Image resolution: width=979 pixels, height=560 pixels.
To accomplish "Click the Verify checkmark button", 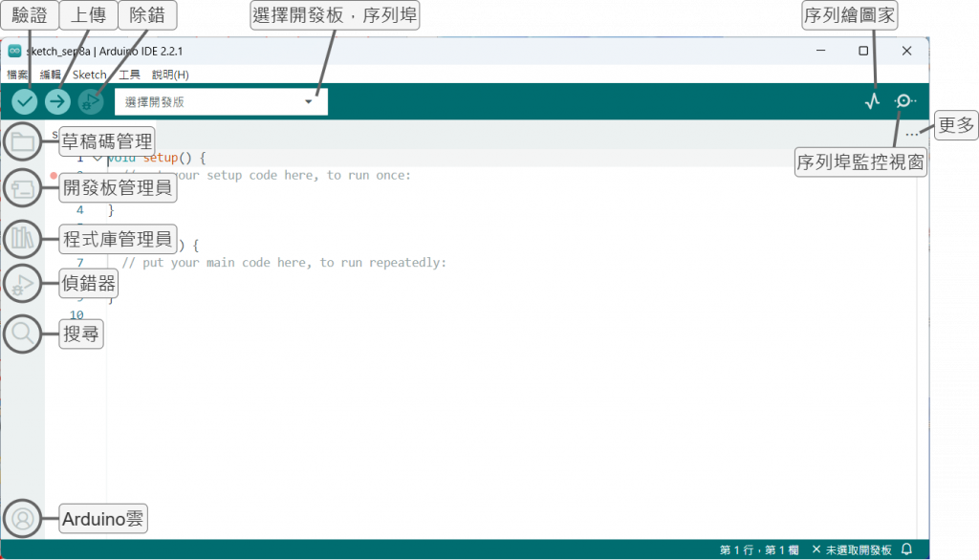I will (24, 101).
